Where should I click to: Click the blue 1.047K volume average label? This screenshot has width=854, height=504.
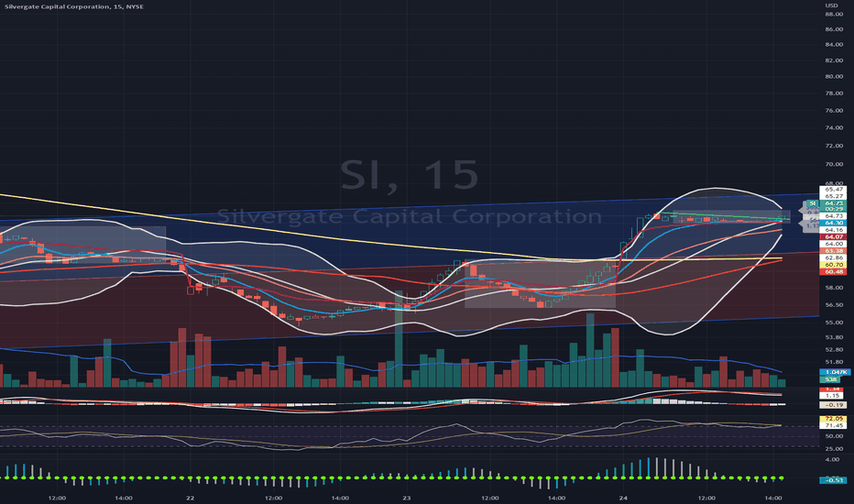coord(835,372)
